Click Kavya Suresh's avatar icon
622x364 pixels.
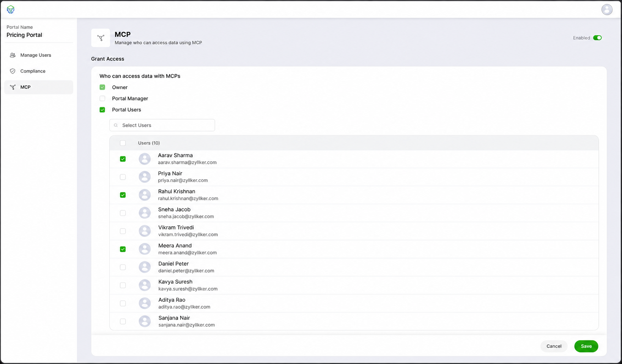[145, 285]
